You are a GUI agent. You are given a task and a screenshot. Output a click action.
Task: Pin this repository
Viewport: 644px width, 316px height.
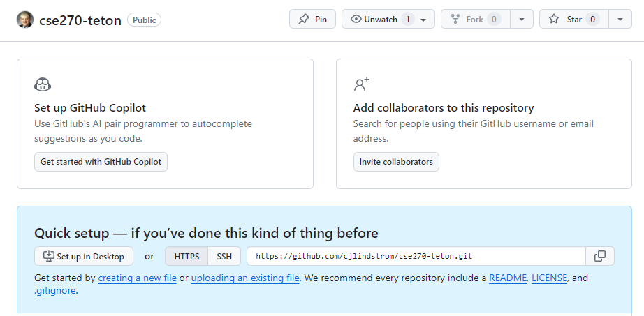point(312,20)
